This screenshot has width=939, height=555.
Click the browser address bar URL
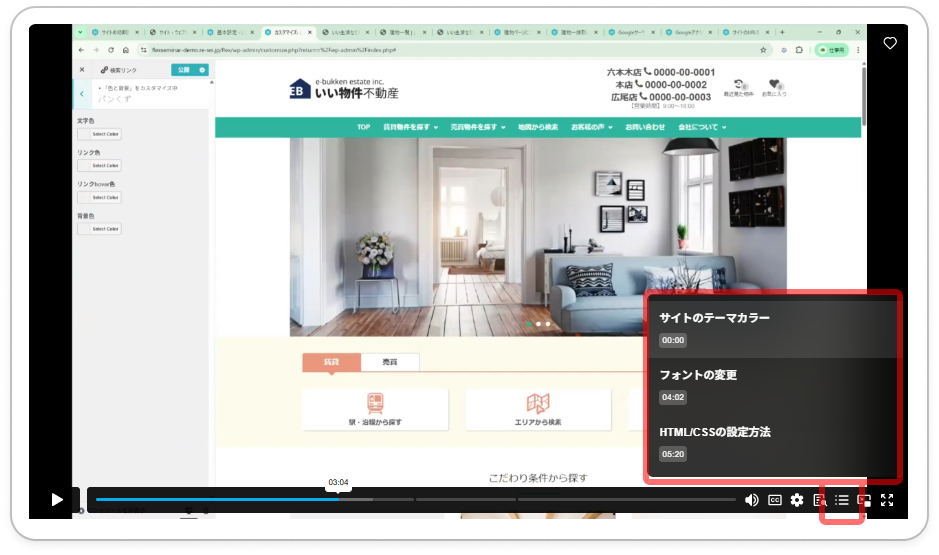(x=273, y=50)
